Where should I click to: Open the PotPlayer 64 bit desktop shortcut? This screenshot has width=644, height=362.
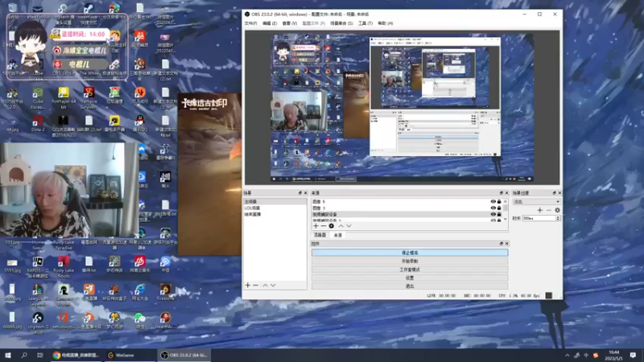coord(64,97)
